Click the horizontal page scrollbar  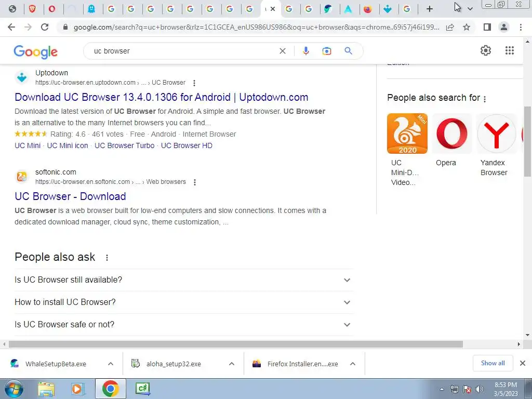click(235, 344)
